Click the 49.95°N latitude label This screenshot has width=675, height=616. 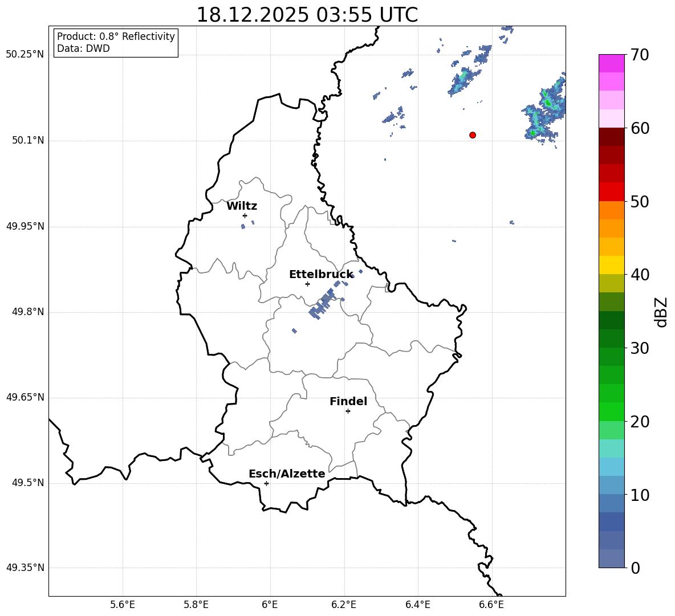coord(25,226)
